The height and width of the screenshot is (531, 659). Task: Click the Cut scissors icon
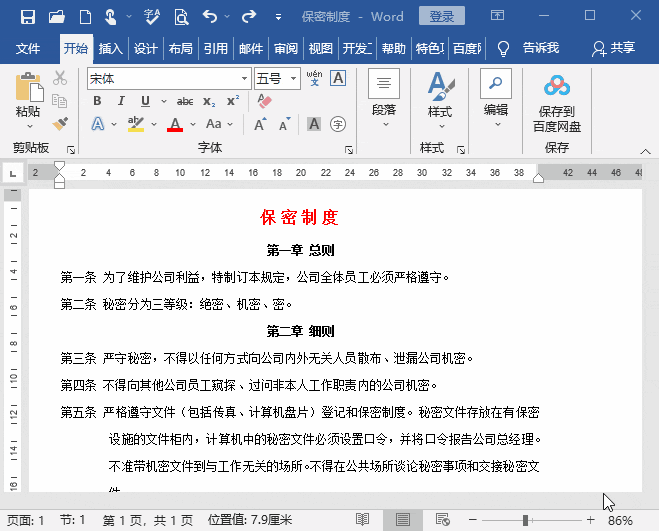(x=59, y=78)
